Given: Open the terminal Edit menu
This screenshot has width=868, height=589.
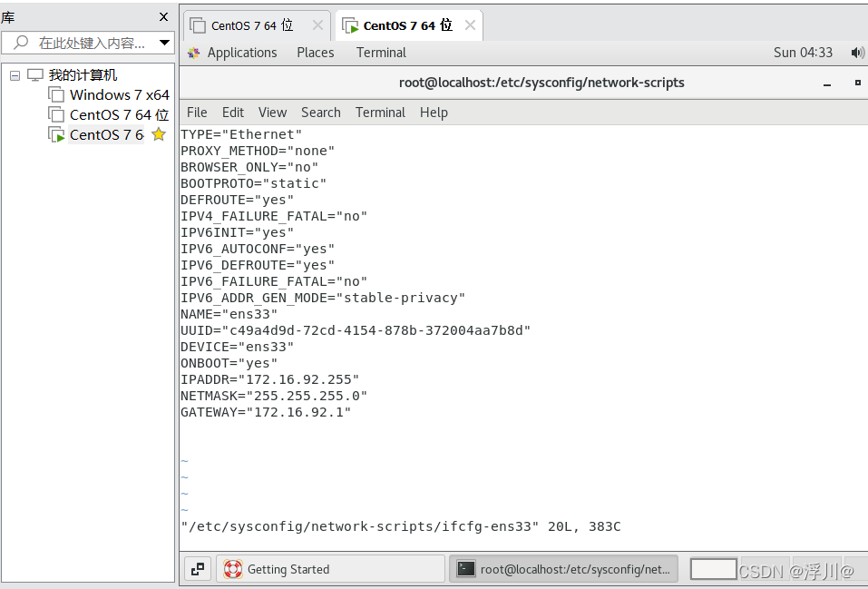Looking at the screenshot, I should click(233, 113).
